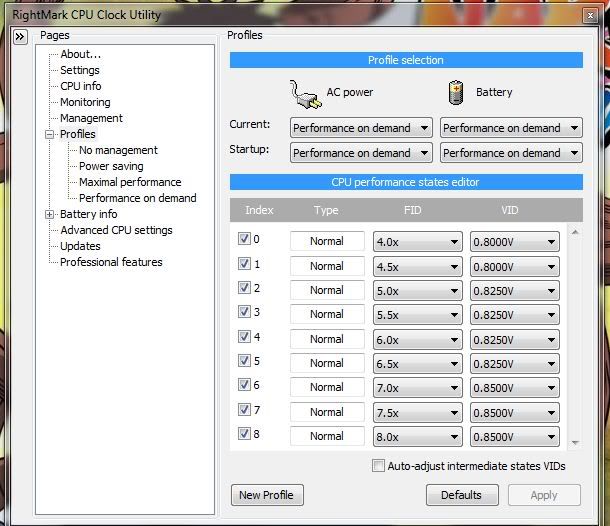610x526 pixels.
Task: Uncheck performance state index 0
Action: coord(244,238)
